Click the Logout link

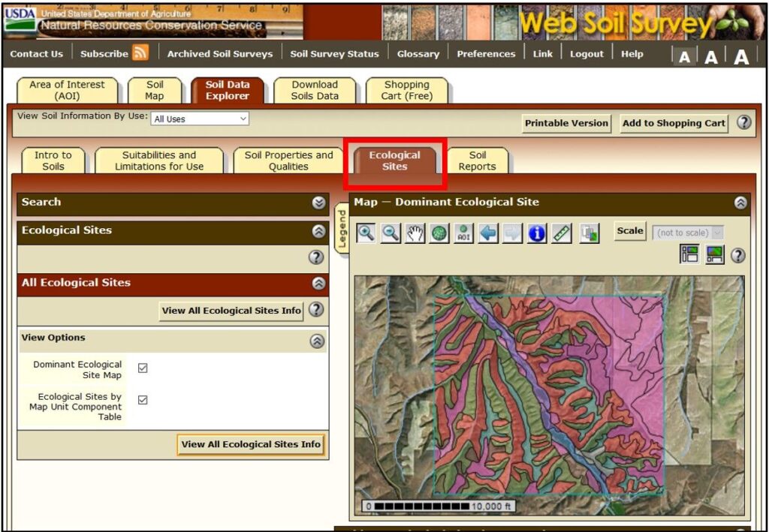pyautogui.click(x=587, y=54)
